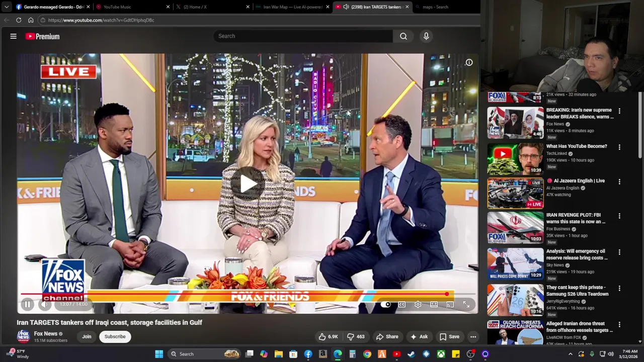Open the tab list dropdown arrow
644x362 pixels.
6,7
